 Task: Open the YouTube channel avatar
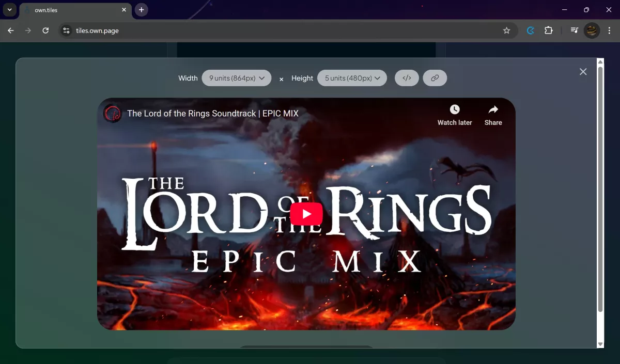112,114
